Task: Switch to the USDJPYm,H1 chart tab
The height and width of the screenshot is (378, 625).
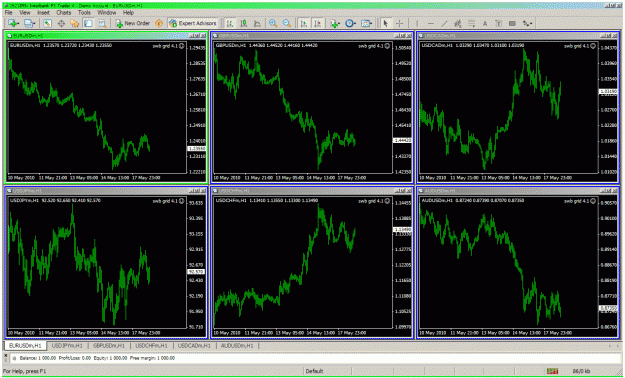Action: tap(67, 346)
